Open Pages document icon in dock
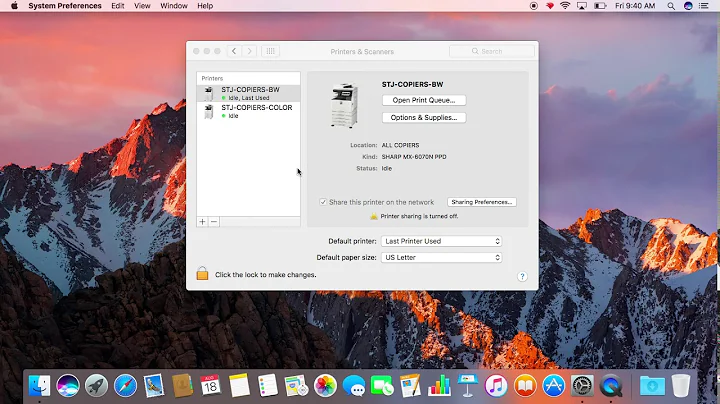The height and width of the screenshot is (404, 720). [411, 386]
